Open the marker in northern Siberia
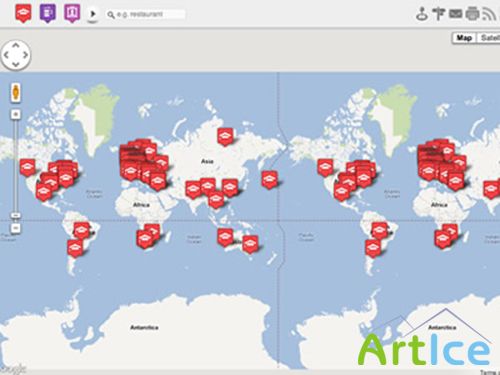The width and height of the screenshot is (500, 375). [225, 137]
